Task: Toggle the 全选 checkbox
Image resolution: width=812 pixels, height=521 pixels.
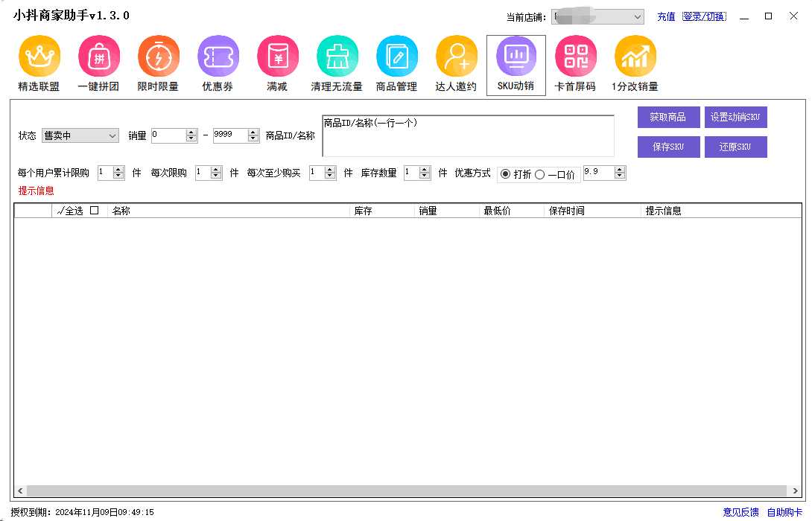Action: pos(93,210)
